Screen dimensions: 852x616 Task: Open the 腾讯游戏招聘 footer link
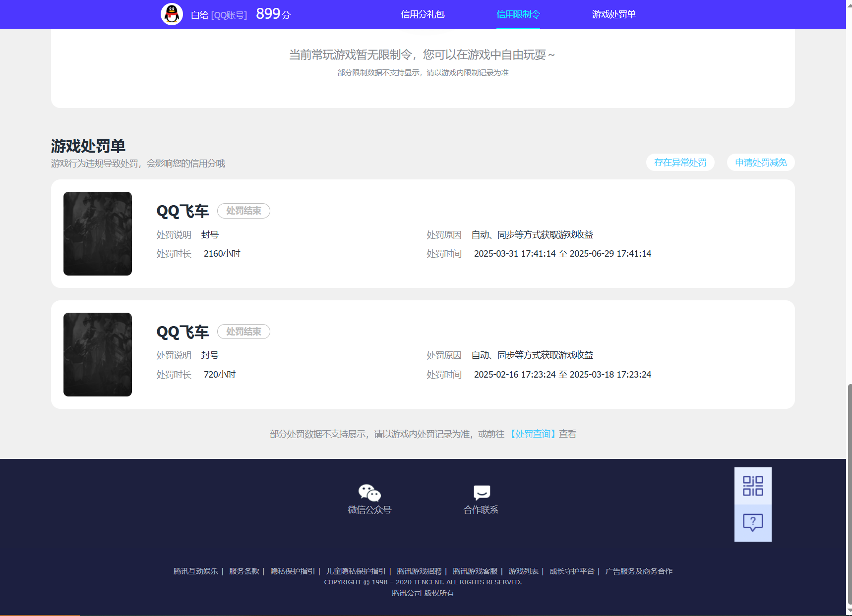click(x=419, y=571)
